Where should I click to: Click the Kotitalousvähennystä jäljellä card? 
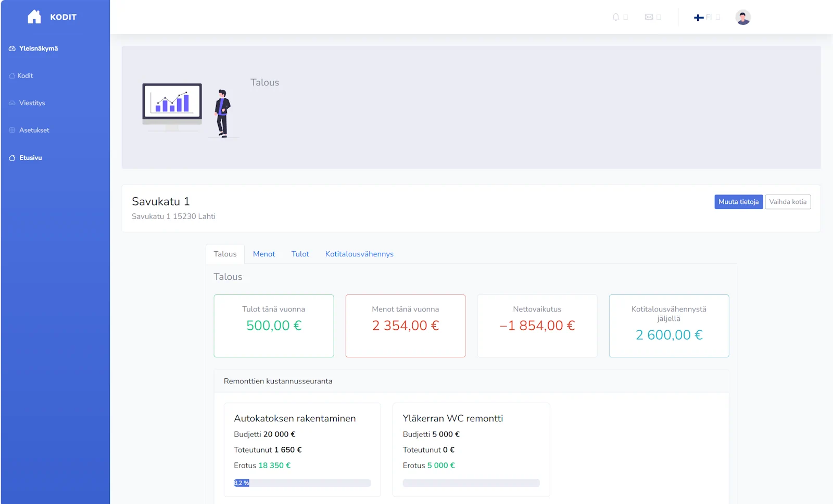[x=669, y=326]
